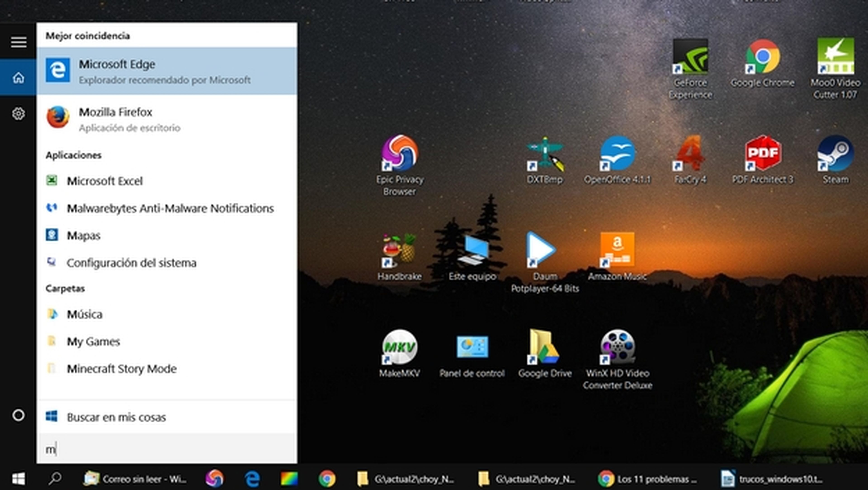This screenshot has height=490, width=868.
Task: Open the Música folder result
Action: click(167, 314)
